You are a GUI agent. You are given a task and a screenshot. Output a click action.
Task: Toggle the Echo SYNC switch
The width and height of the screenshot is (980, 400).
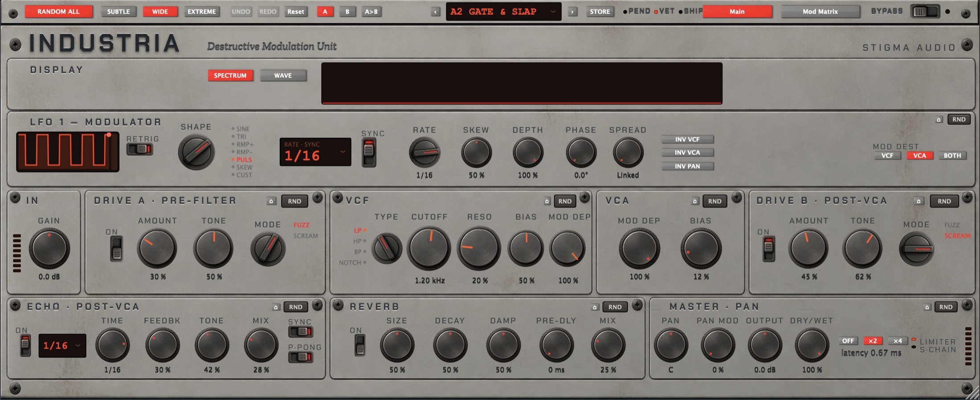[301, 331]
